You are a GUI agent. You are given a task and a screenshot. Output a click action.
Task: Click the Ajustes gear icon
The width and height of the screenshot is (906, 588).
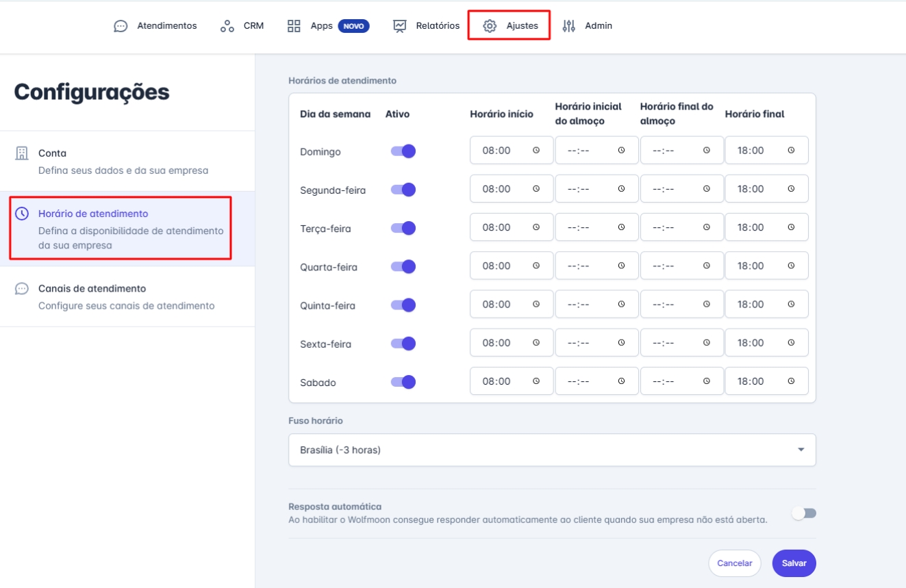(x=489, y=26)
